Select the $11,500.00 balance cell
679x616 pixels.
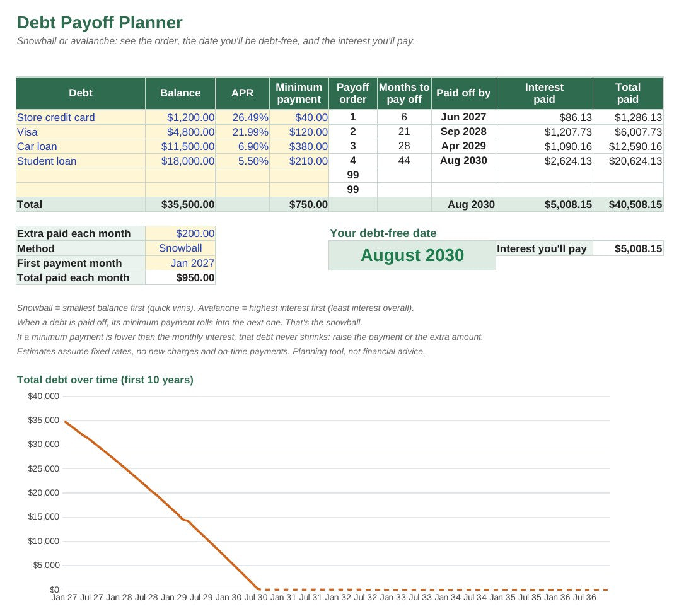(x=180, y=146)
